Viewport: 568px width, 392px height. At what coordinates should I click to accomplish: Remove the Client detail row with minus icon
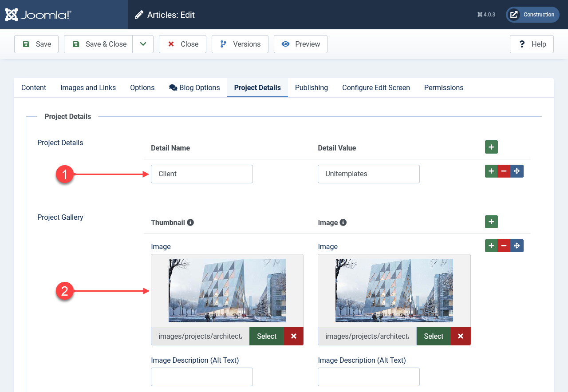click(504, 171)
